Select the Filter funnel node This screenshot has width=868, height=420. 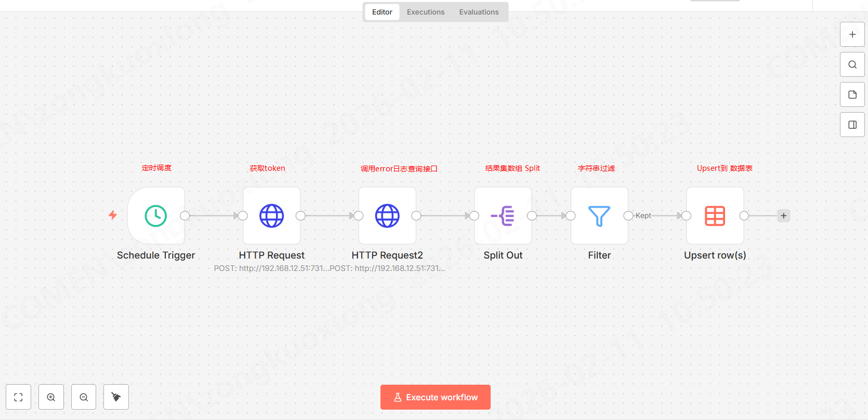599,216
